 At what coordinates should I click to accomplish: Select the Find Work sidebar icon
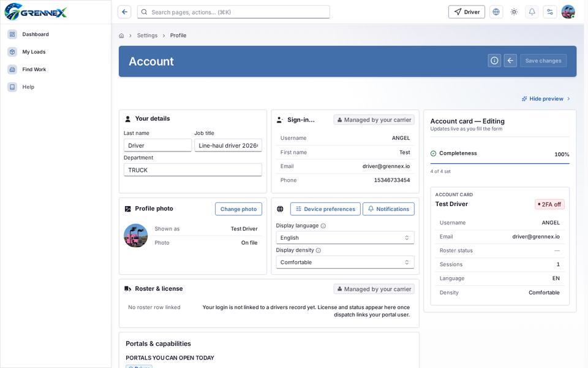click(x=12, y=69)
